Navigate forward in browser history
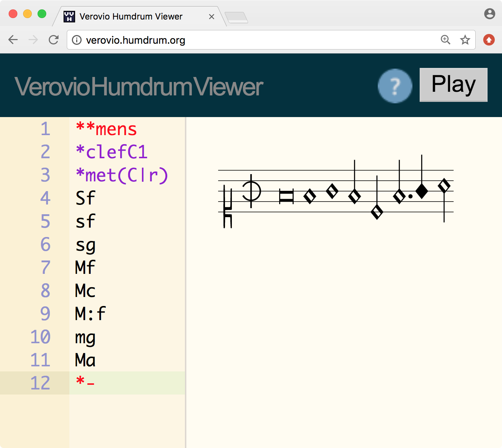This screenshot has height=448, width=502. pyautogui.click(x=33, y=40)
